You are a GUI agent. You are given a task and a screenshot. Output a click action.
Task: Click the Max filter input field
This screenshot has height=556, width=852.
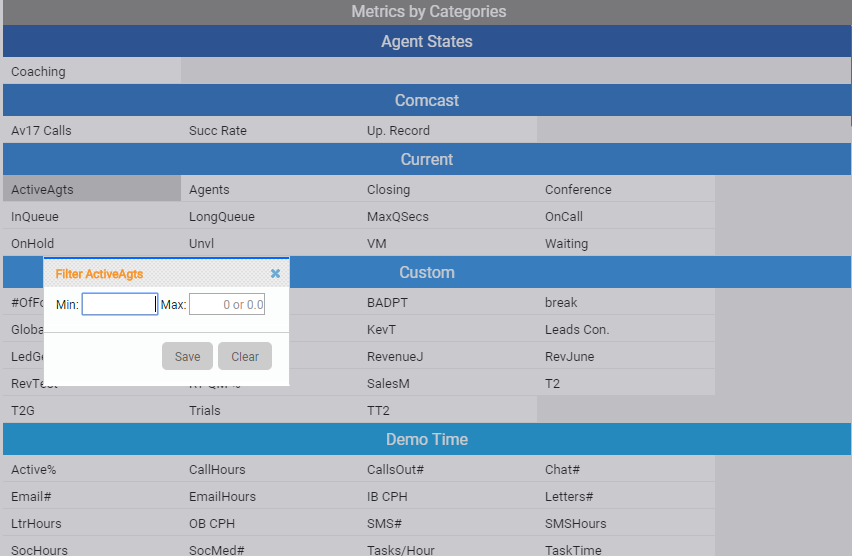click(227, 304)
